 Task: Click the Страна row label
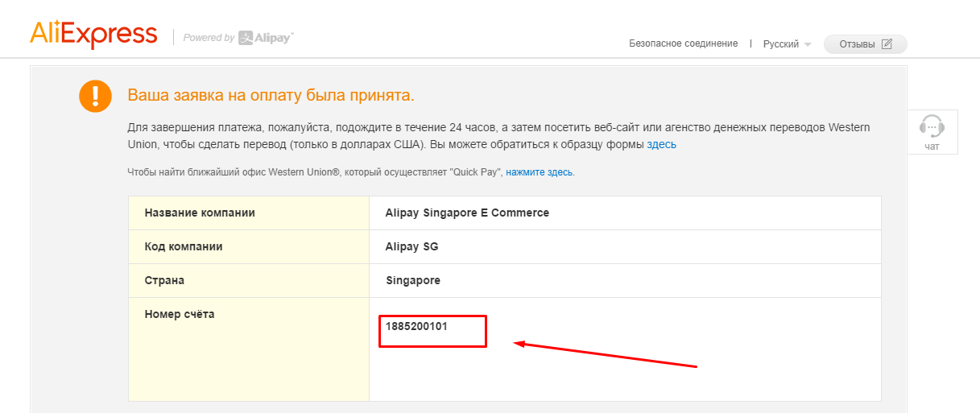coord(164,281)
